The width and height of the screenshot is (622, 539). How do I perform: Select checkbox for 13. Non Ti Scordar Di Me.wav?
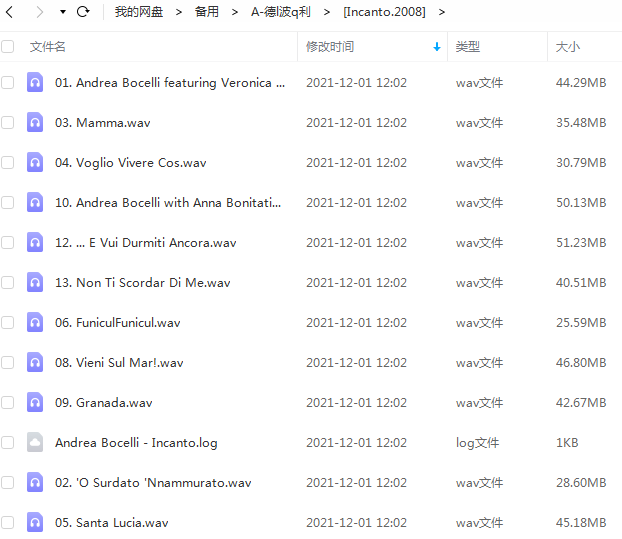(8, 283)
